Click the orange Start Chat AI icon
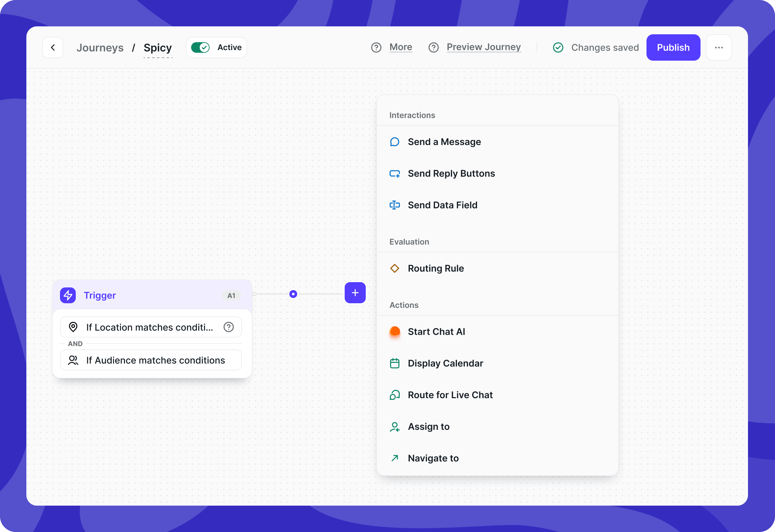 tap(395, 332)
